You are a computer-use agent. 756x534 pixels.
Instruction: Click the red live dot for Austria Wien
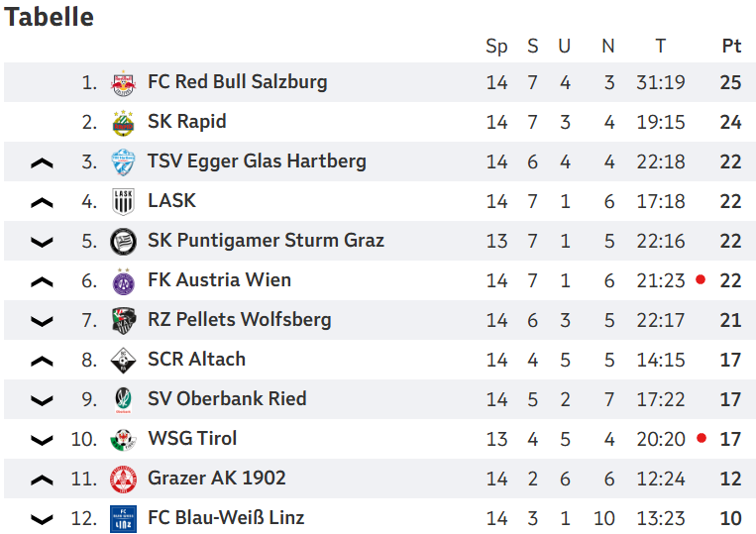[x=701, y=280]
